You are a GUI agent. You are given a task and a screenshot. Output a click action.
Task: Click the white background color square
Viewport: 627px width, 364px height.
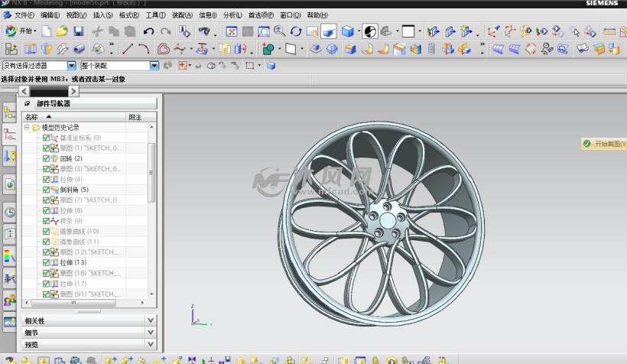(x=408, y=31)
